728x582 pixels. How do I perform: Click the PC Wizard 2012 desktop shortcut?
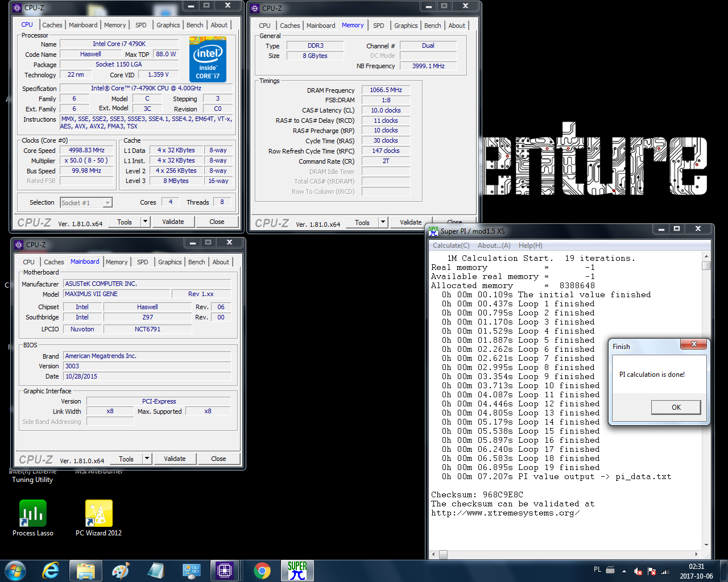pos(99,518)
